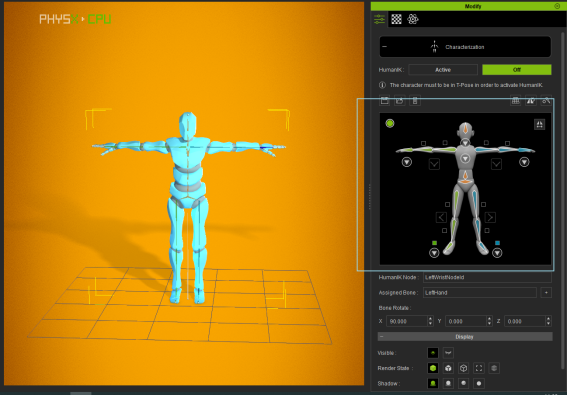Collapse the Display section header

click(x=465, y=337)
